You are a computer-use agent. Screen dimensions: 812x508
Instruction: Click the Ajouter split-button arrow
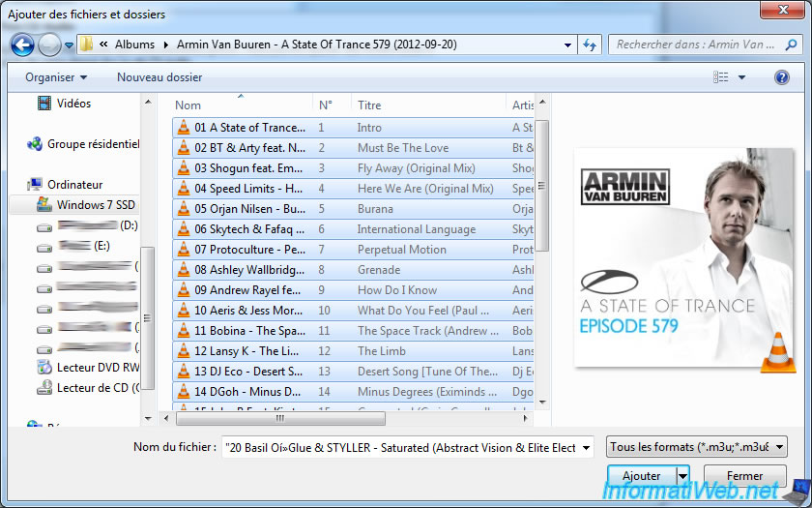click(x=682, y=476)
